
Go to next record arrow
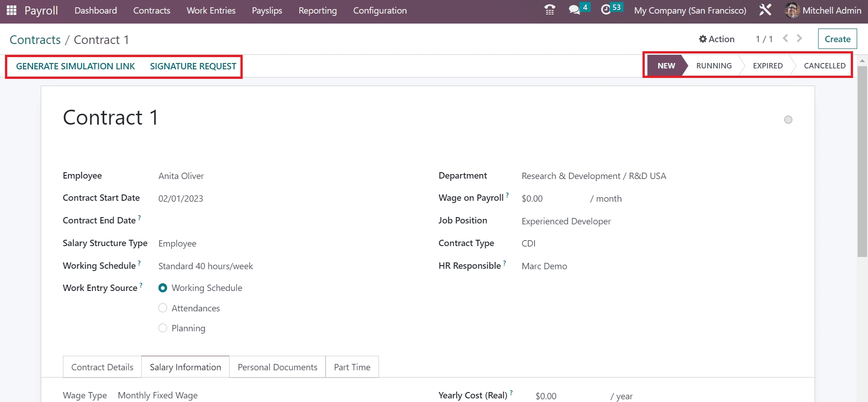(800, 39)
